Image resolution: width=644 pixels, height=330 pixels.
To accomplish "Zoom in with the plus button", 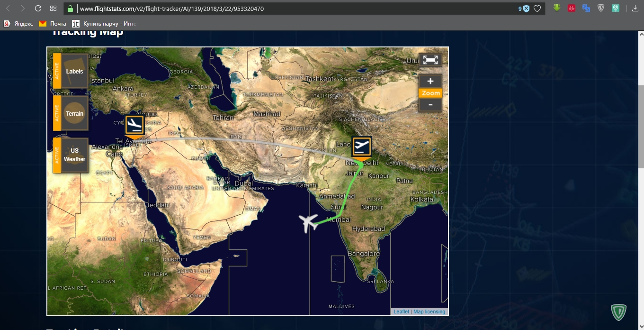I will (430, 81).
